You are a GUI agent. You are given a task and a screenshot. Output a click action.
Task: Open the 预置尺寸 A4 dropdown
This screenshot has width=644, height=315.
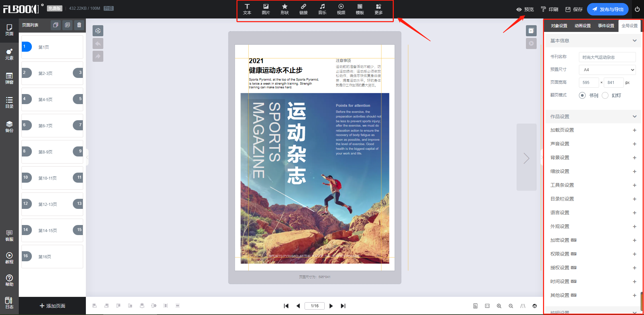pos(607,70)
